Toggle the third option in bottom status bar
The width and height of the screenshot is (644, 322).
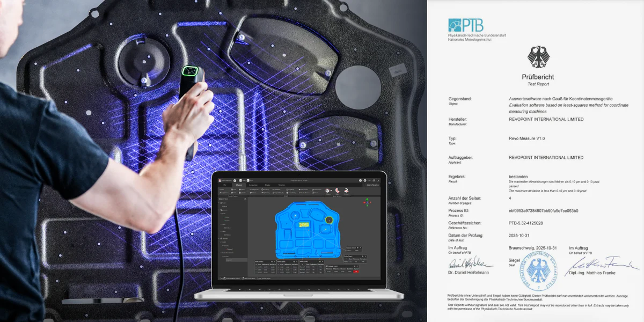(x=259, y=279)
